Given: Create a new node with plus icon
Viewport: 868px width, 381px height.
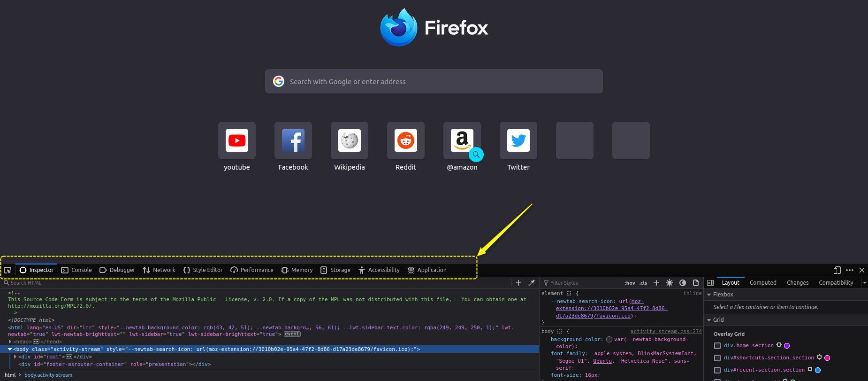Looking at the screenshot, I should (518, 283).
